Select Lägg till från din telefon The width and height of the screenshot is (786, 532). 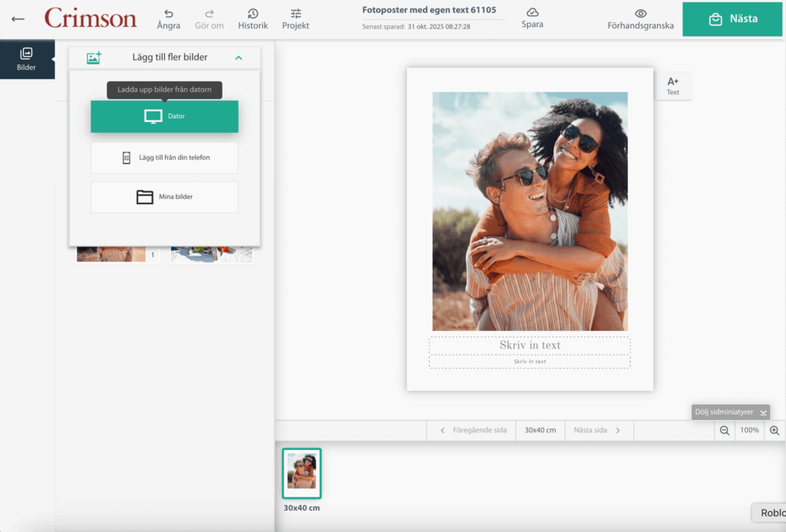164,157
